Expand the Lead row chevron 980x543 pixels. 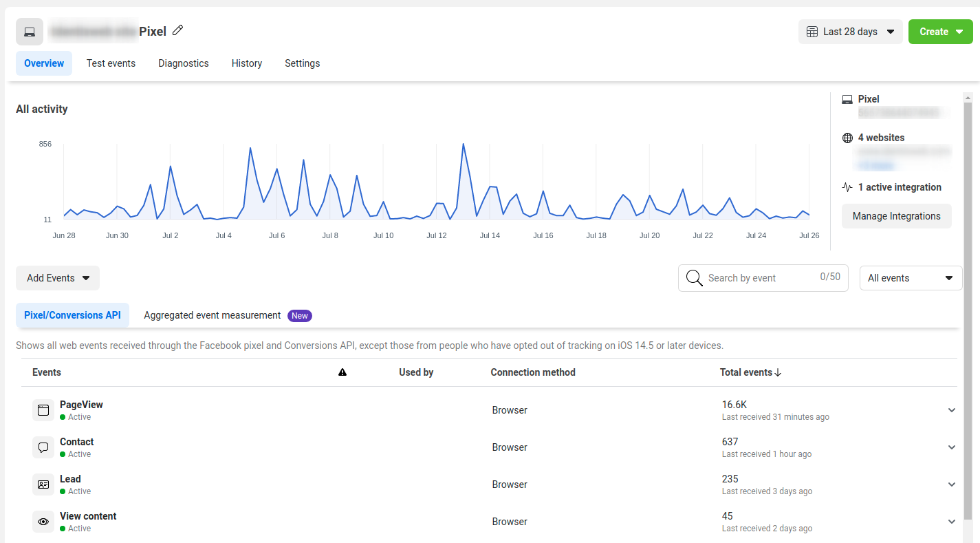coord(952,485)
